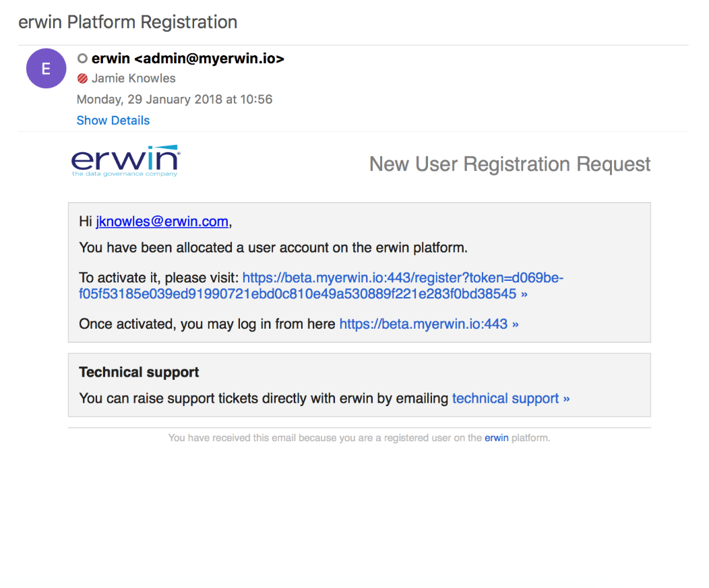Click the red blocked status icon beside Jamie Knowles
Screen dimensions: 709x588
[x=82, y=79]
